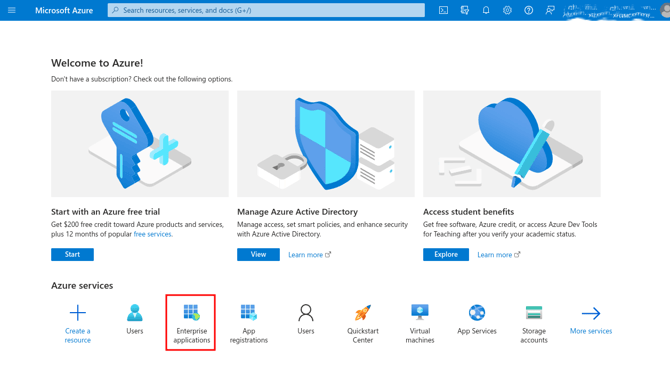Click the 'Welcome to Azure!' heading
670x367 pixels.
(97, 63)
